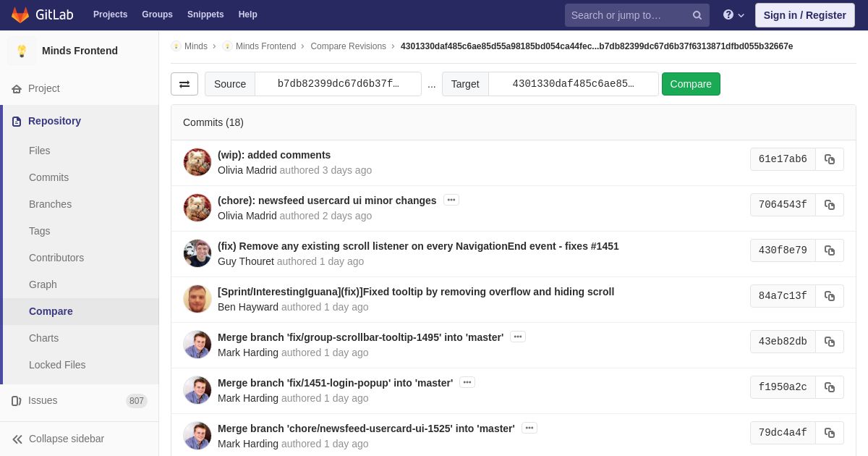Copy commit SHA 43eb82db

pos(830,342)
